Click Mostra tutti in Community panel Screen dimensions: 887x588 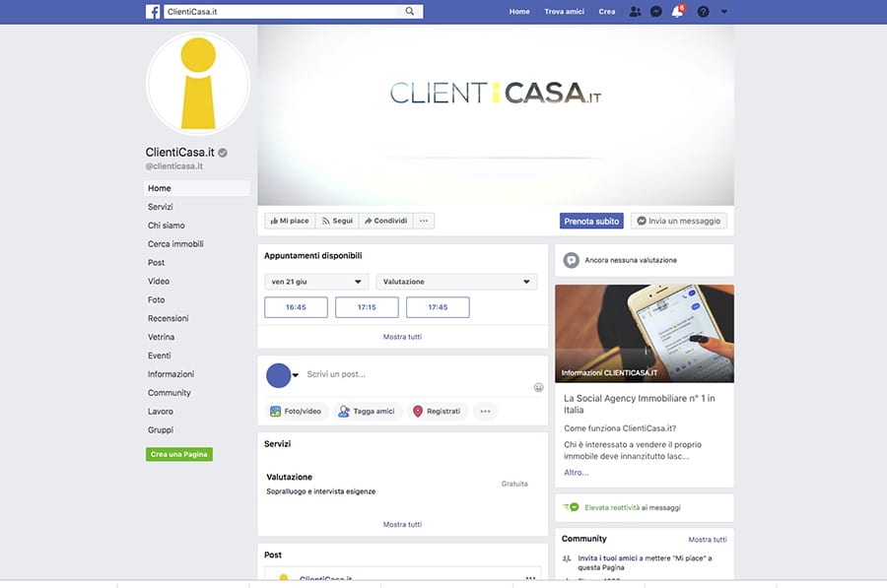[x=708, y=540]
